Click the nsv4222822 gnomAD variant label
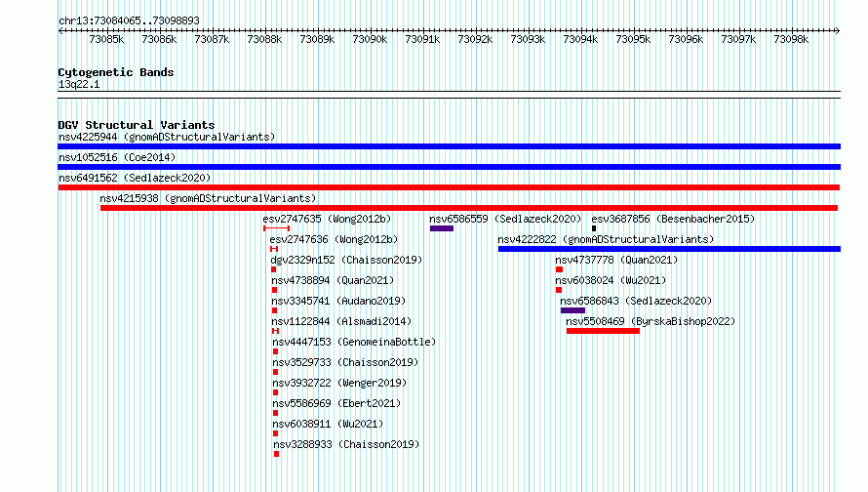 [606, 239]
